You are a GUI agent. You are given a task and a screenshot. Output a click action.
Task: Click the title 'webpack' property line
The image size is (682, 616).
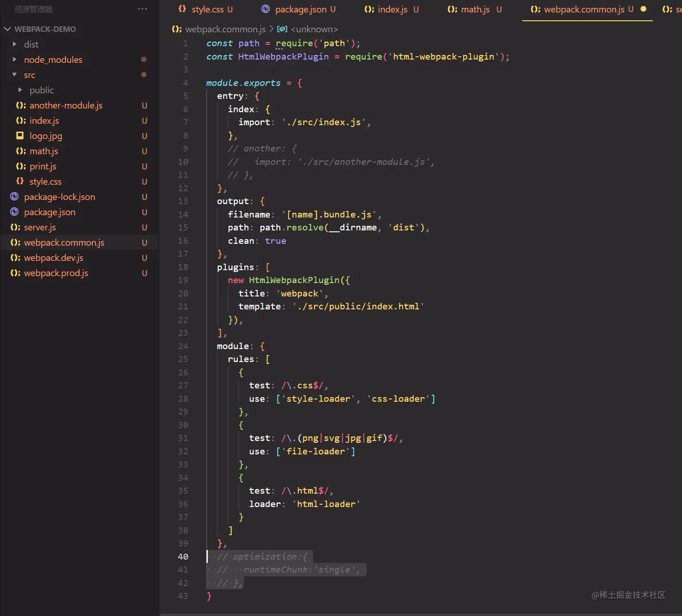283,293
